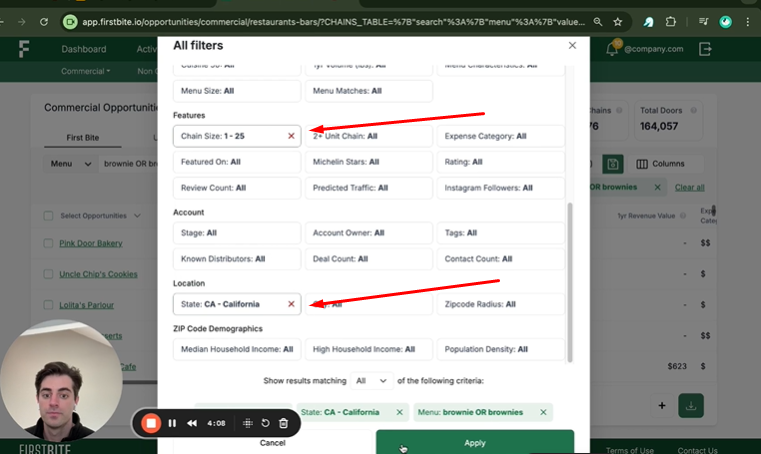Close the All filters dialog
This screenshot has width=761, height=454.
point(572,45)
